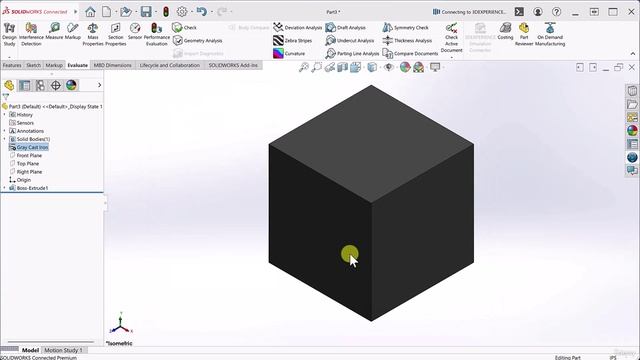Expand the Annotations node
Viewport: 640px width, 360px height.
pos(4,131)
